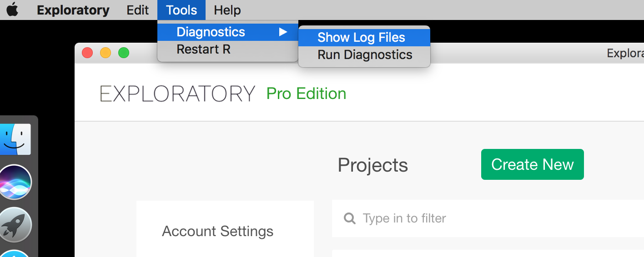
Task: Click the search magnifier icon in filter
Action: [x=350, y=219]
